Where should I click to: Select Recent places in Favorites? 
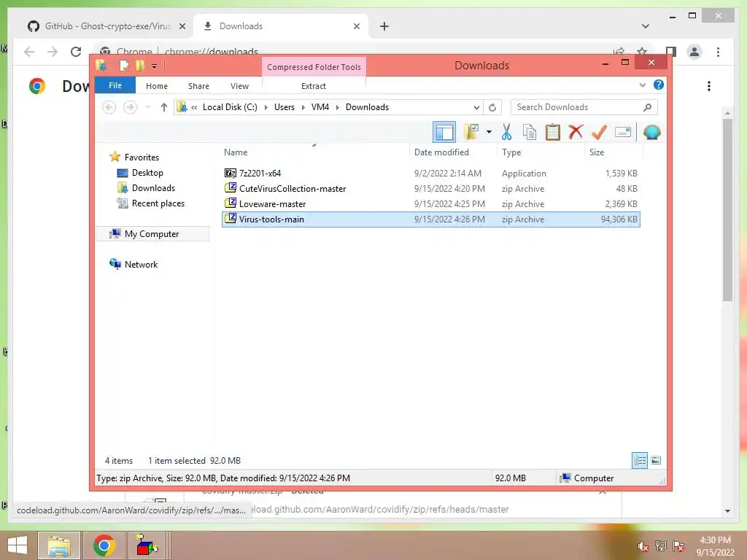pyautogui.click(x=158, y=203)
